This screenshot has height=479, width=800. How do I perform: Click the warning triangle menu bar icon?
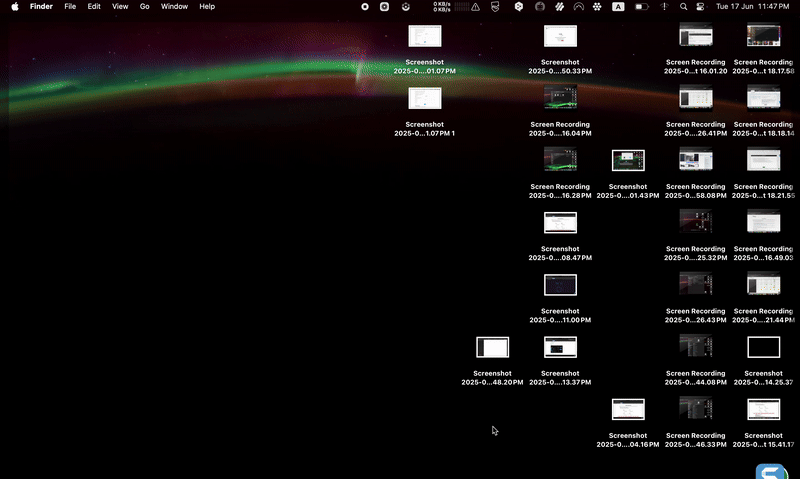476,7
